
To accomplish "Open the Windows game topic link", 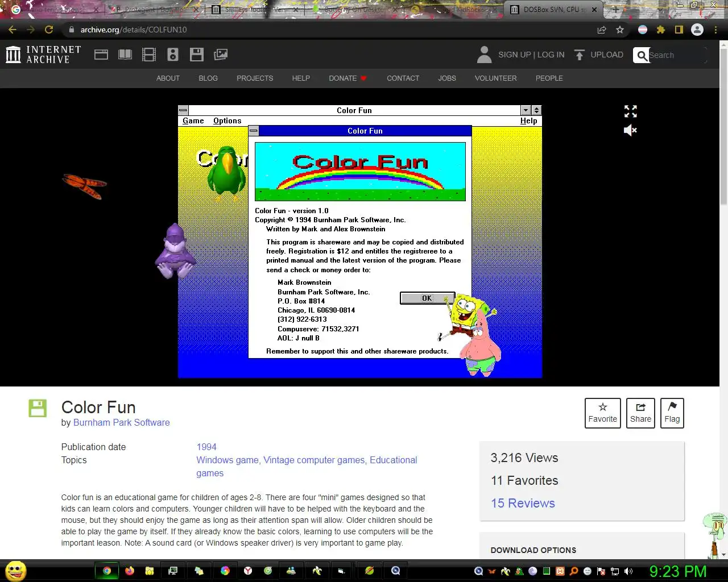I will [x=227, y=460].
